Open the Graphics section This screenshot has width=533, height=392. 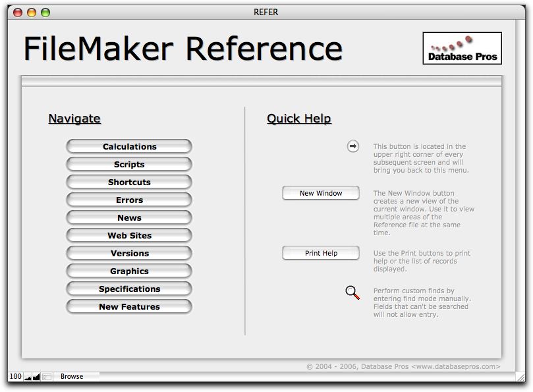tap(129, 271)
